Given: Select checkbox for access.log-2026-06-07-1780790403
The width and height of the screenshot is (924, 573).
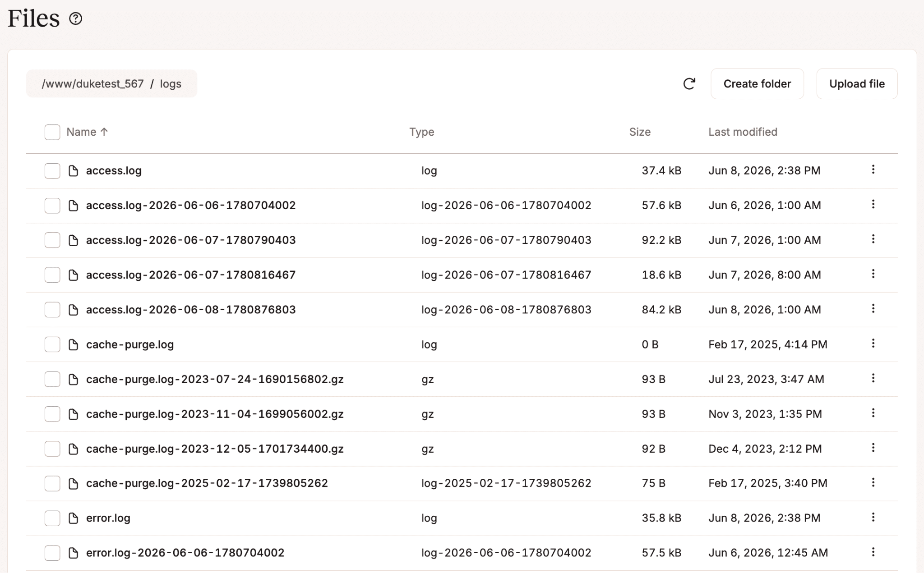Looking at the screenshot, I should coord(52,240).
